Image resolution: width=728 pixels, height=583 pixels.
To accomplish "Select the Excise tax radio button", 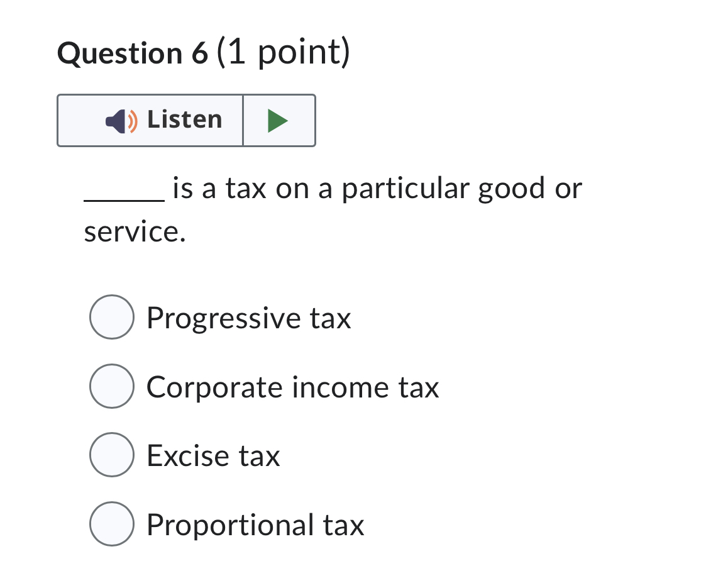I will point(111,455).
